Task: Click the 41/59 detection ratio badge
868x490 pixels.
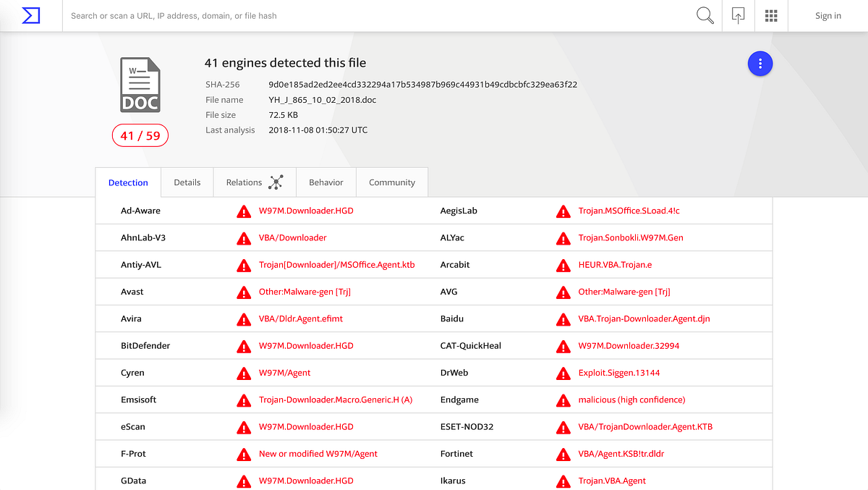Action: [x=140, y=135]
